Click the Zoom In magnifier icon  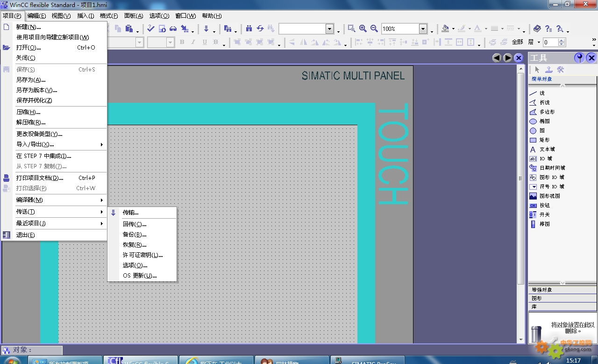[x=363, y=29]
